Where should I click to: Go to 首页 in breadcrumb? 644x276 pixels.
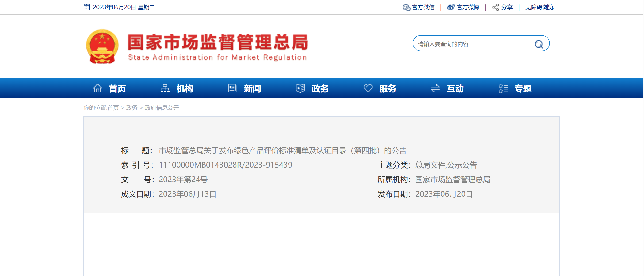(x=113, y=108)
